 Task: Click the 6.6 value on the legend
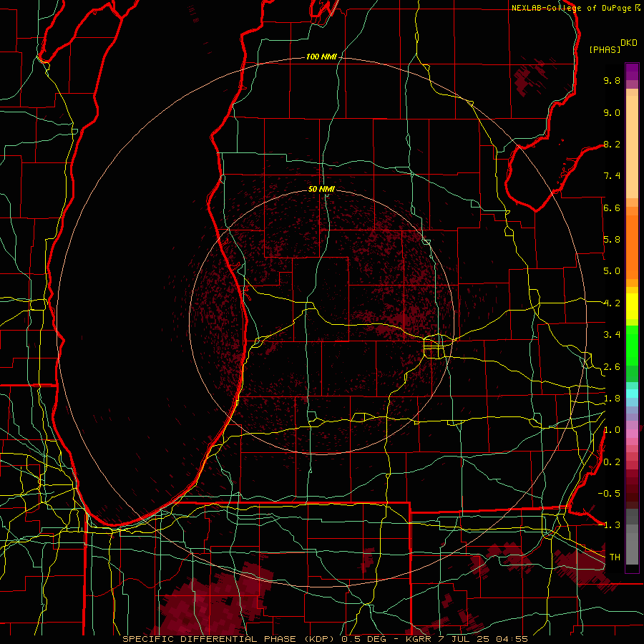[x=612, y=208]
